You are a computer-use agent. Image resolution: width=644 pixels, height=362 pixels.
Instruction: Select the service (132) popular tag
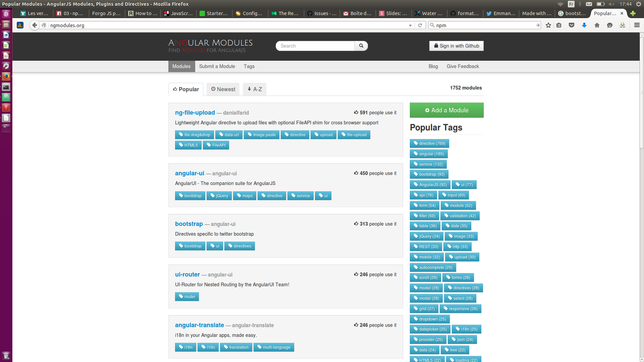(428, 164)
